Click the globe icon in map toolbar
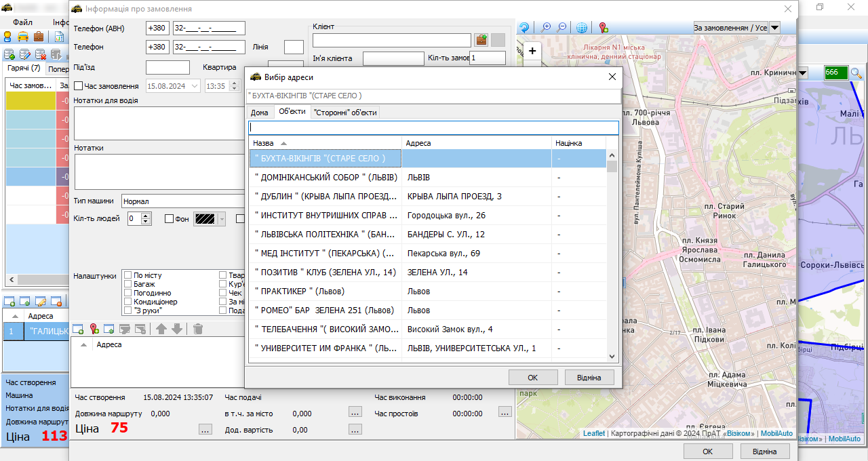Image resolution: width=868 pixels, height=461 pixels. (582, 28)
